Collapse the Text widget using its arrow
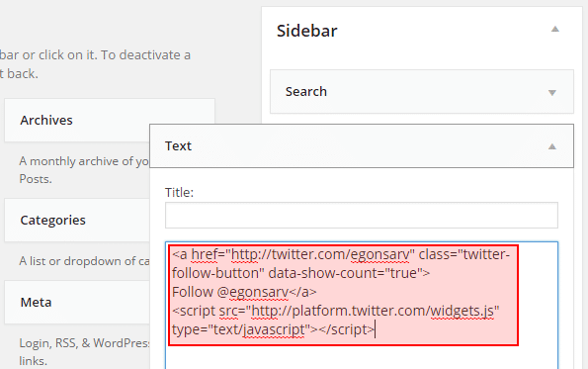The height and width of the screenshot is (369, 588). click(x=552, y=146)
